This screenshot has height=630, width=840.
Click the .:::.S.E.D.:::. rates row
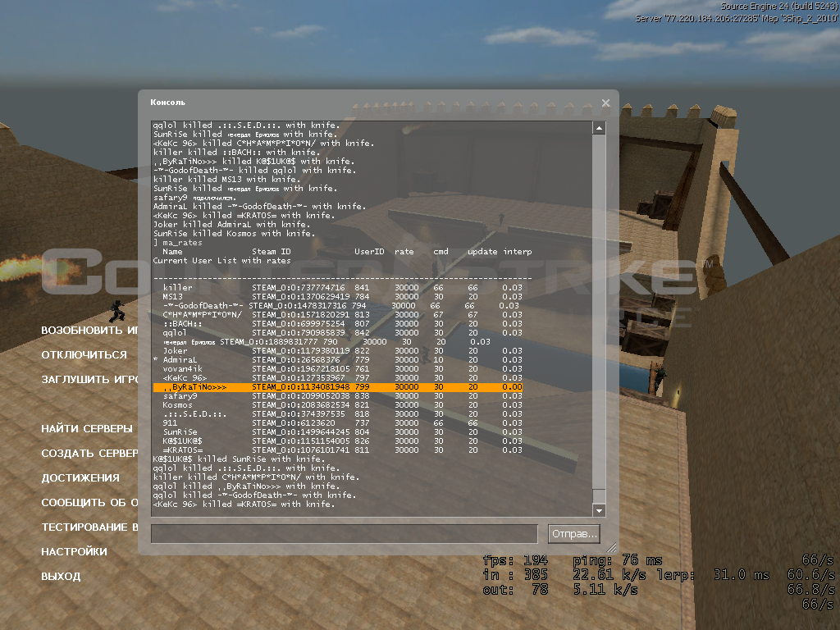342,414
